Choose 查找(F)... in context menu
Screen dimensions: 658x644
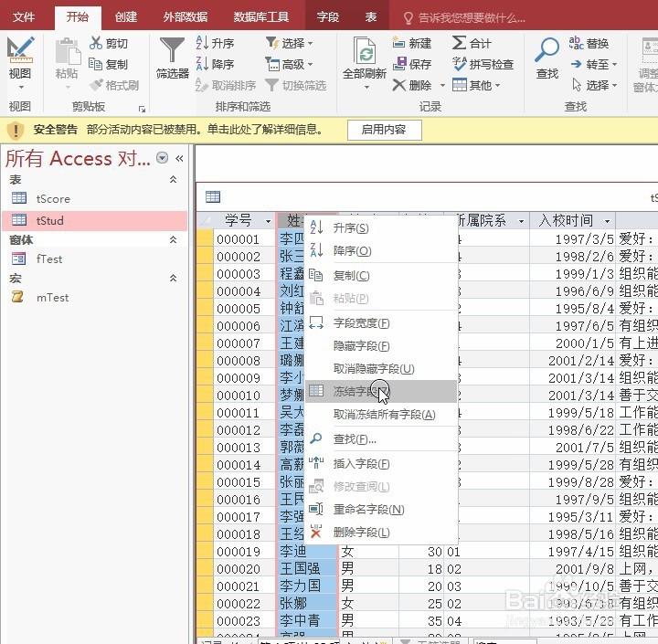pyautogui.click(x=380, y=438)
